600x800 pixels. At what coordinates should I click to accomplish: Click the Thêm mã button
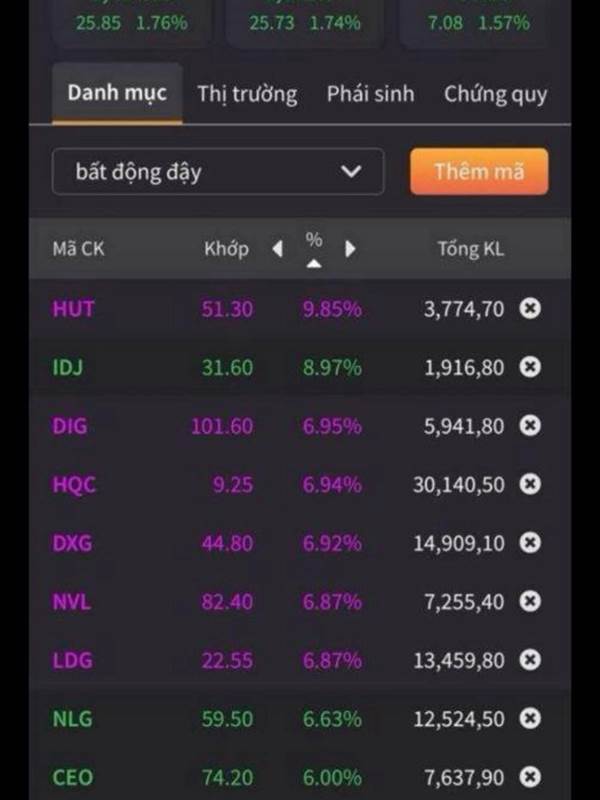click(479, 171)
